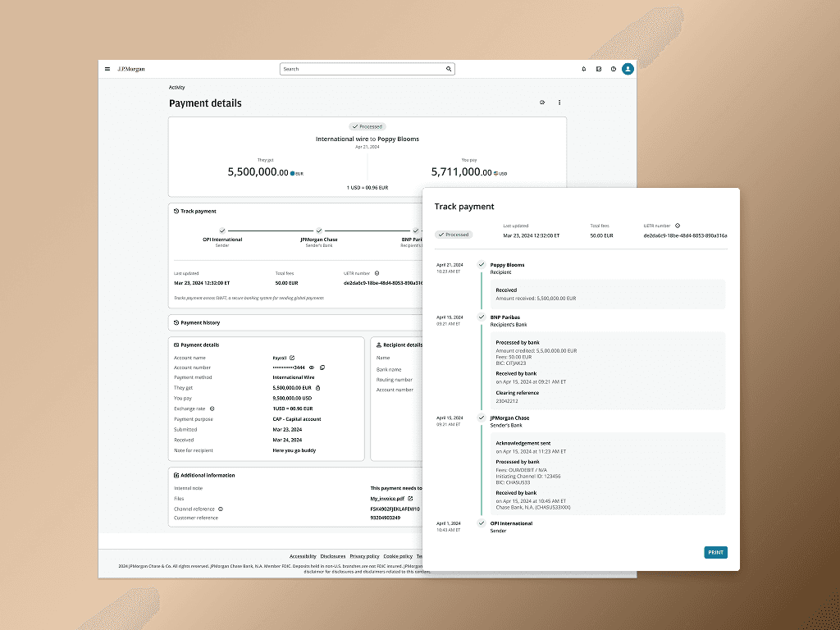This screenshot has height=630, width=840.
Task: Click the PRINT button in Track payment panel
Action: click(715, 552)
